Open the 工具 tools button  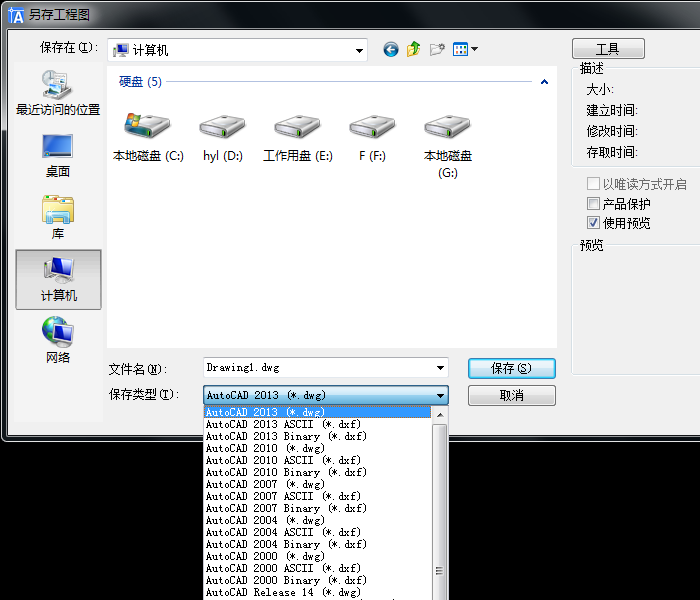tap(608, 48)
